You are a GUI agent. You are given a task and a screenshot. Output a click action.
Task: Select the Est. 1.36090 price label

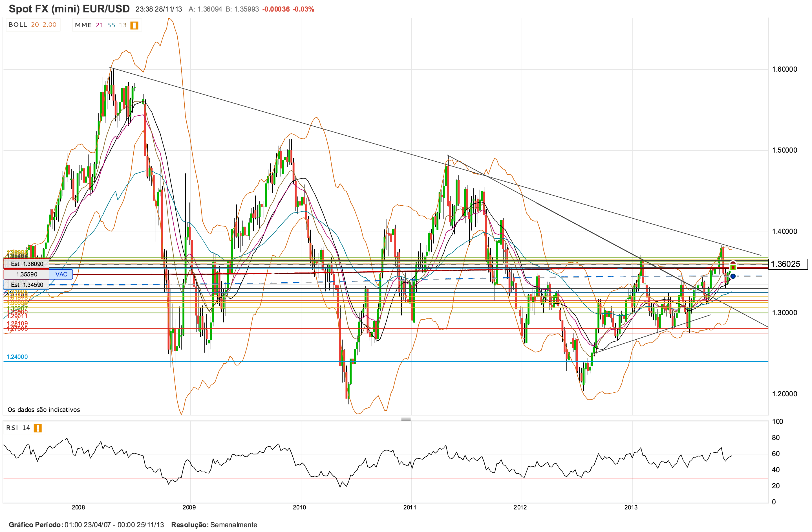pos(27,264)
